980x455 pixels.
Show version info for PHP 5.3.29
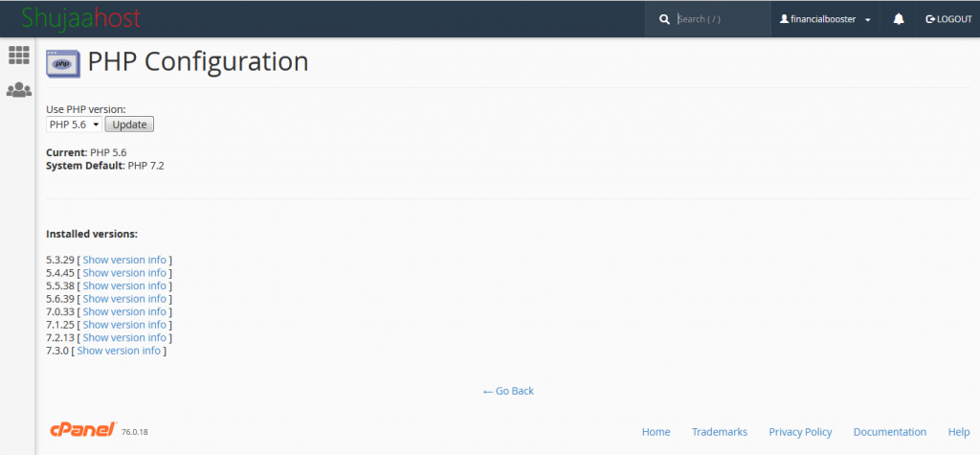[124, 260]
